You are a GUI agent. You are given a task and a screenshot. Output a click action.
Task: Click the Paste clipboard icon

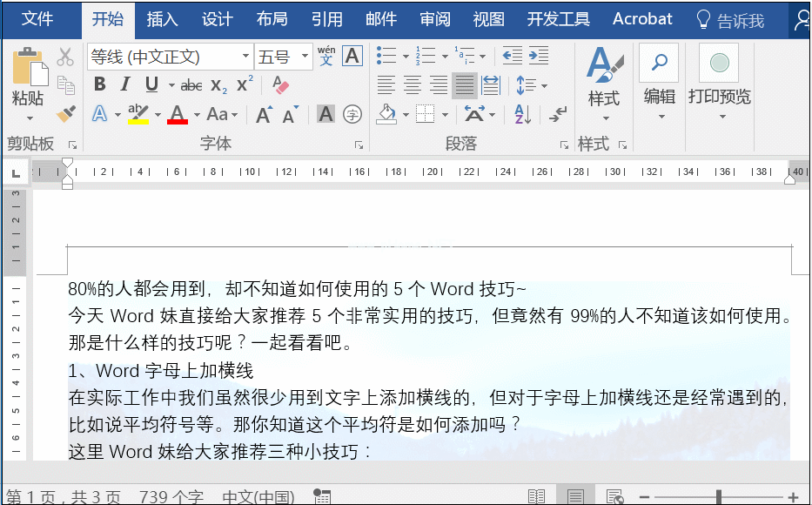(x=30, y=66)
